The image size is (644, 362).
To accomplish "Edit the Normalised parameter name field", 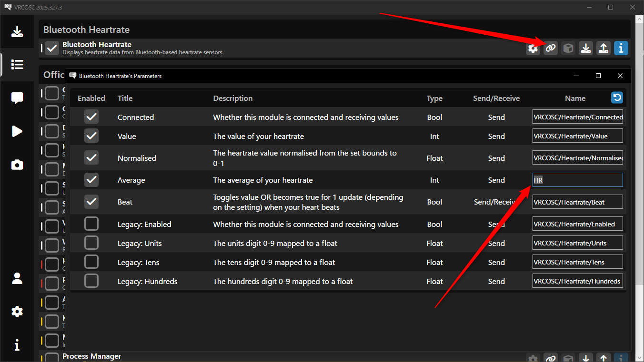I will click(x=577, y=158).
